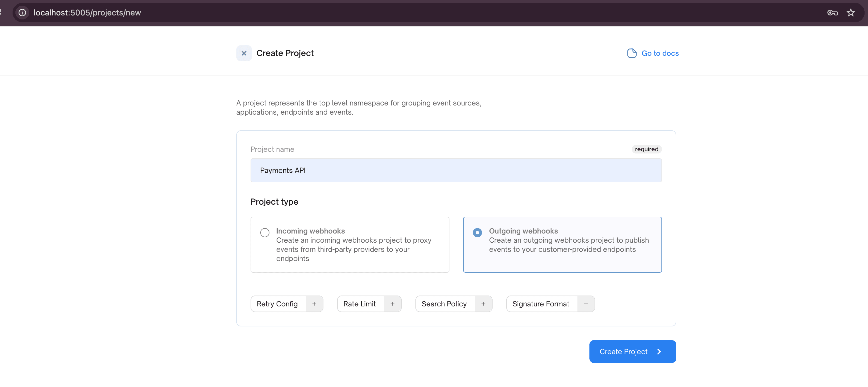This screenshot has height=387, width=868.
Task: Expand Signature Format with its plus icon
Action: pos(586,304)
